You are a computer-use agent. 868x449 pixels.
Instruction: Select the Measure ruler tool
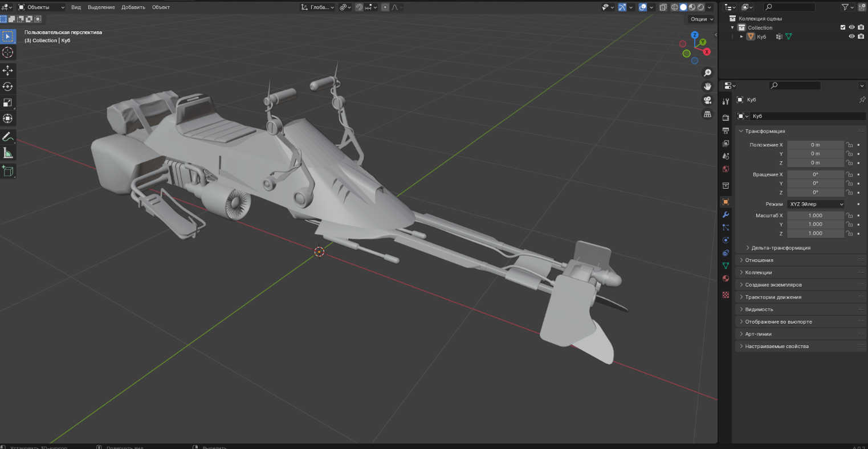(x=8, y=153)
